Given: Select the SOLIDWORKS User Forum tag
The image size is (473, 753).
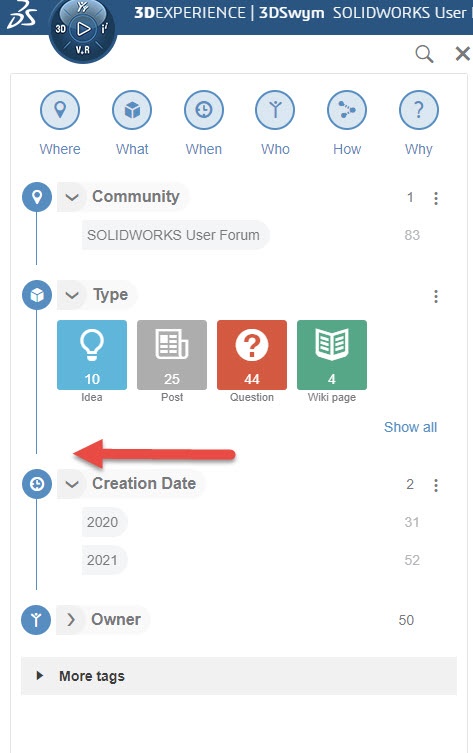Looking at the screenshot, I should pos(175,235).
